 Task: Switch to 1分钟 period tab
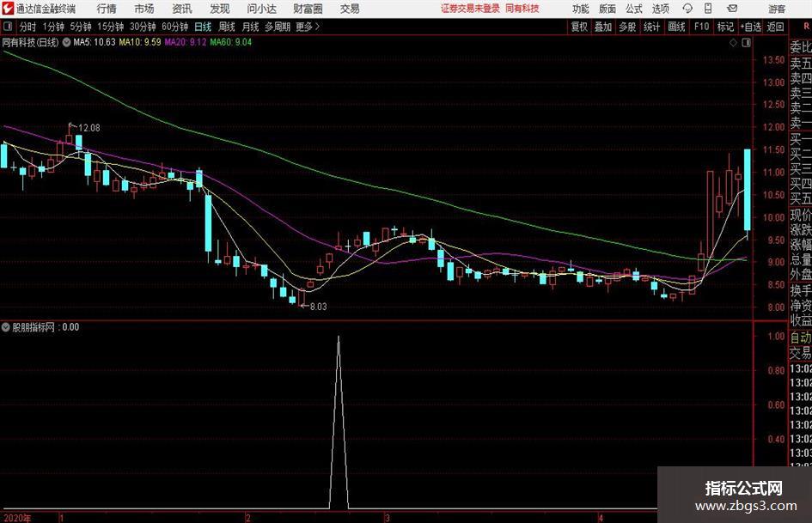coord(53,27)
